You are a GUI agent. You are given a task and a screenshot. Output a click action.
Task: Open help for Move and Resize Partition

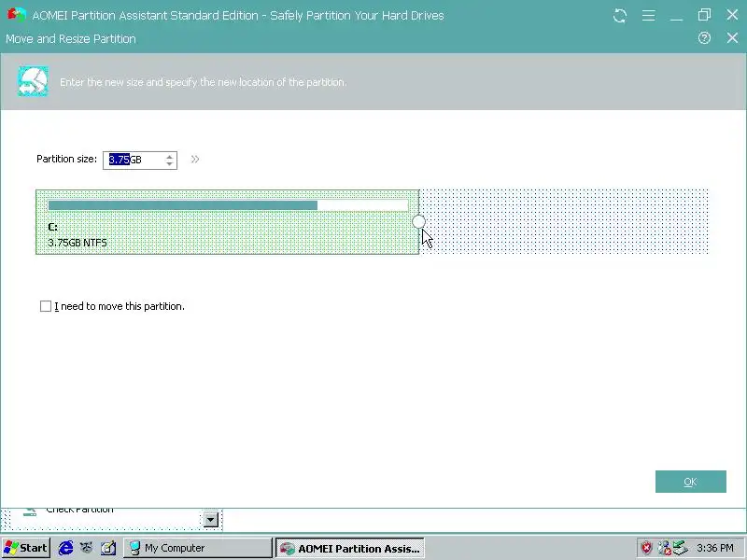(704, 38)
